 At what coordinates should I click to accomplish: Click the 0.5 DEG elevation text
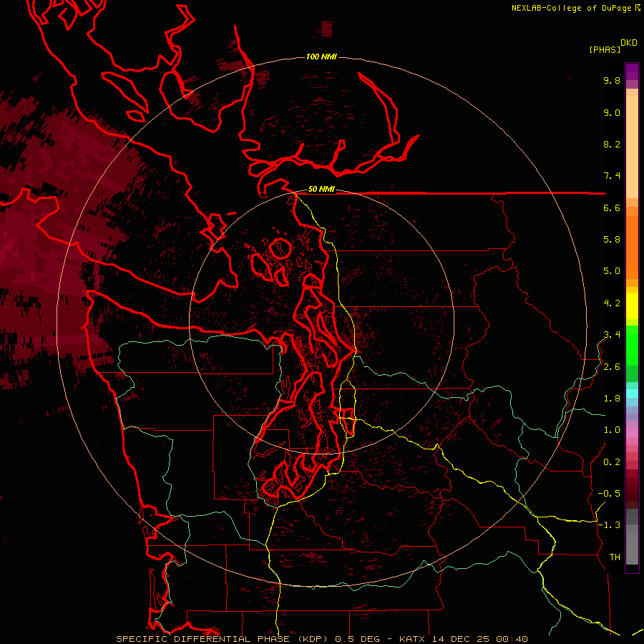(x=357, y=639)
